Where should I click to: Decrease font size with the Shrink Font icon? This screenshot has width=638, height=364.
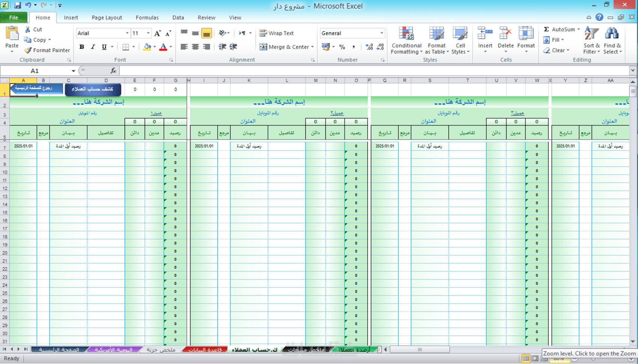(169, 33)
